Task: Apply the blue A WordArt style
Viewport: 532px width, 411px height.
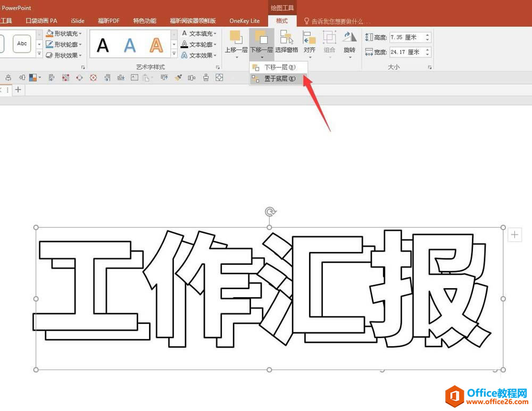Action: pos(130,45)
